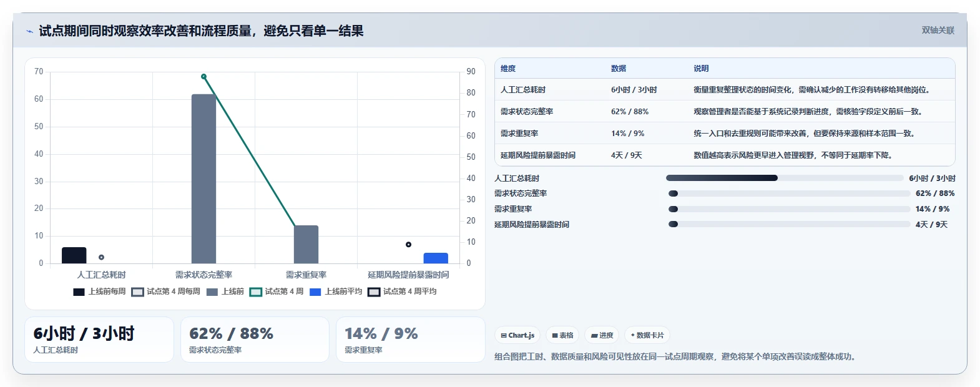
Task: Click the 人工汇总耗时 x-axis label
Action: coord(101,275)
